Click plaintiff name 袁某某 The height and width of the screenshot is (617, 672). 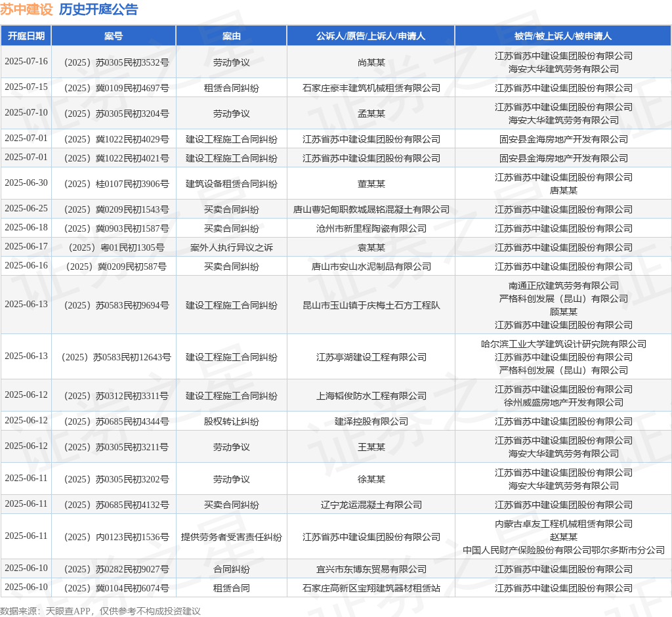coord(371,248)
